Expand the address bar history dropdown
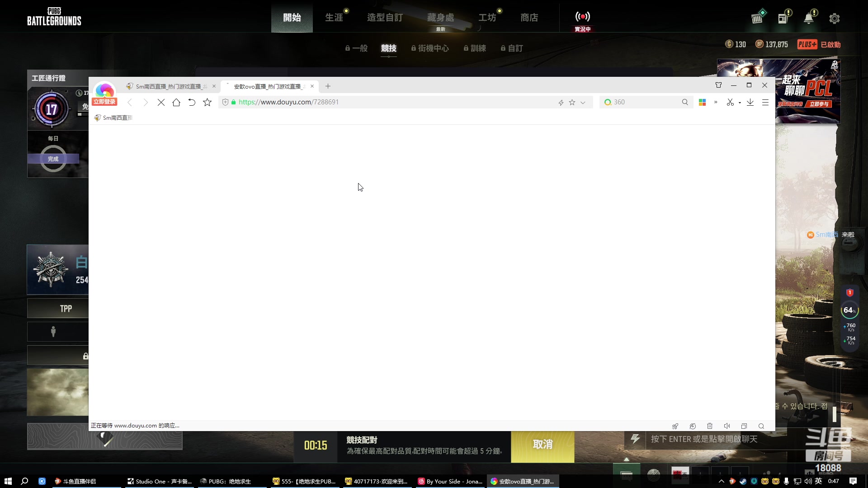The width and height of the screenshot is (868, 488). point(583,103)
